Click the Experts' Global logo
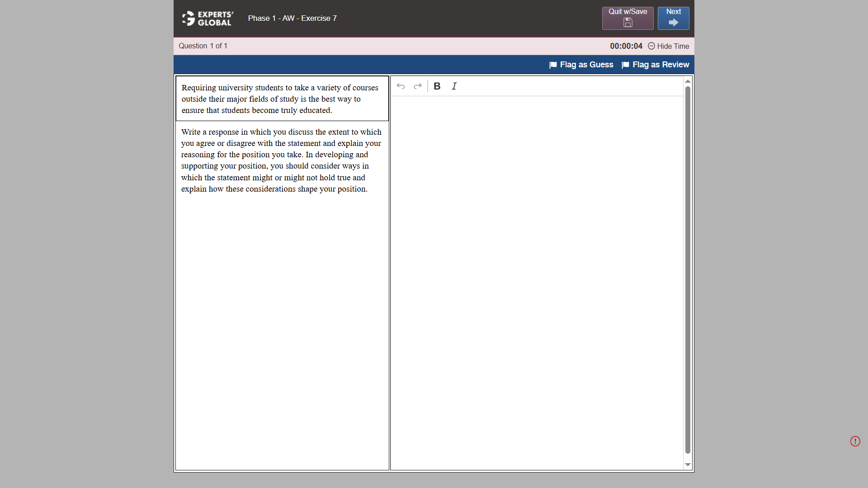Screen dimensions: 868x488 208,19
